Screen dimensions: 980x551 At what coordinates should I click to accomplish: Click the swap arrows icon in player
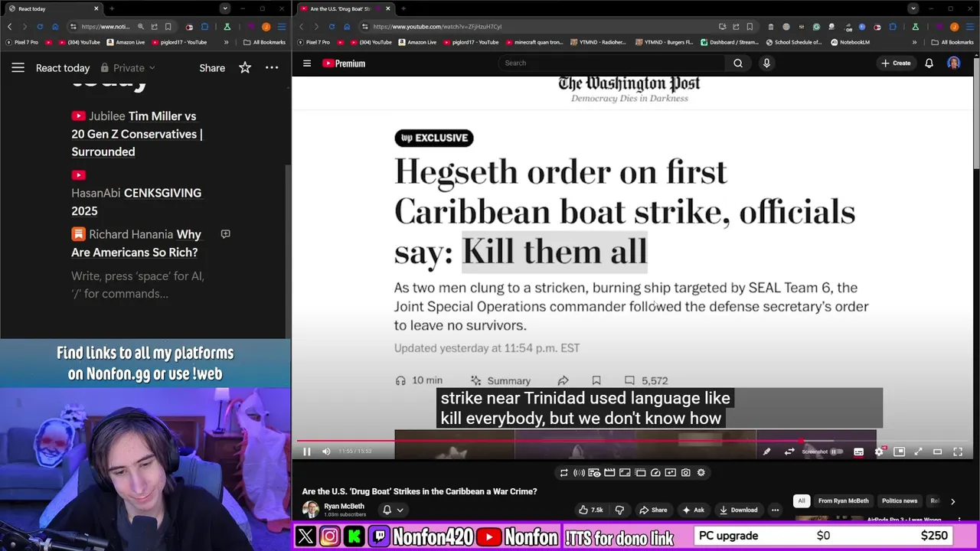pyautogui.click(x=789, y=452)
